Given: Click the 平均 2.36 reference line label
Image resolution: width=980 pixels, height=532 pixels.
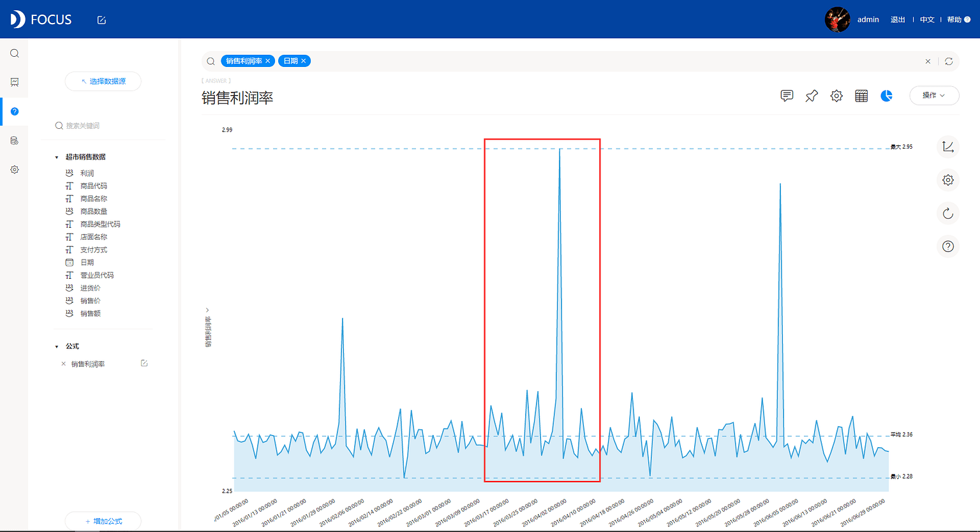Looking at the screenshot, I should point(902,434).
